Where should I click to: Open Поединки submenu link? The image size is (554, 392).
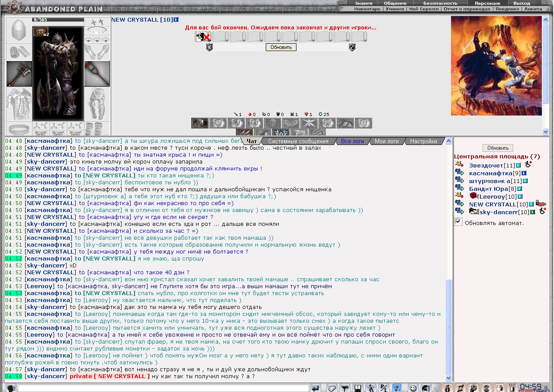coord(507,9)
